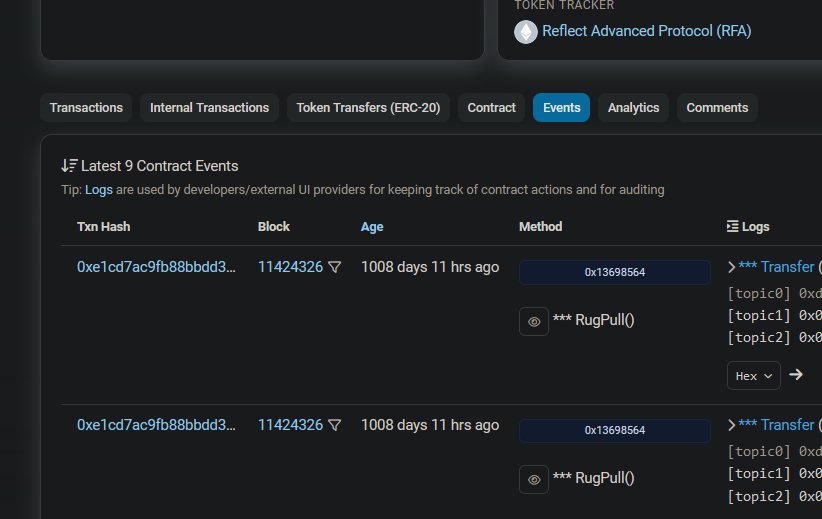
Task: Select the Events tab
Action: pos(561,107)
